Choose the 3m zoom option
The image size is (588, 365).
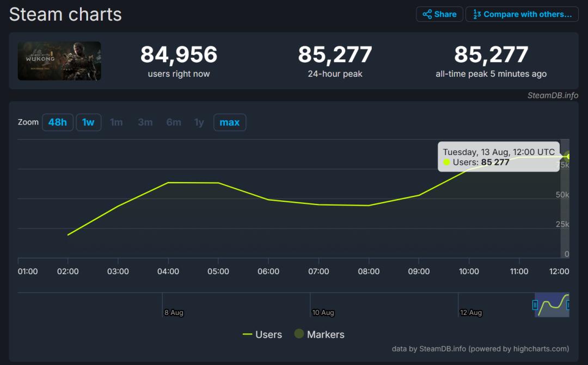145,122
